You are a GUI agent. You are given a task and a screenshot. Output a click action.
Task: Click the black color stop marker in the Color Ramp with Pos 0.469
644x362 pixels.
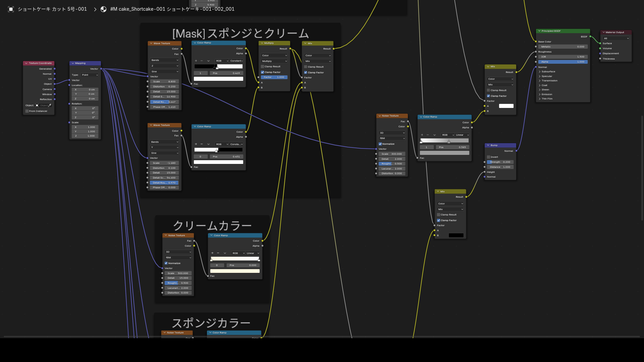tap(215, 68)
